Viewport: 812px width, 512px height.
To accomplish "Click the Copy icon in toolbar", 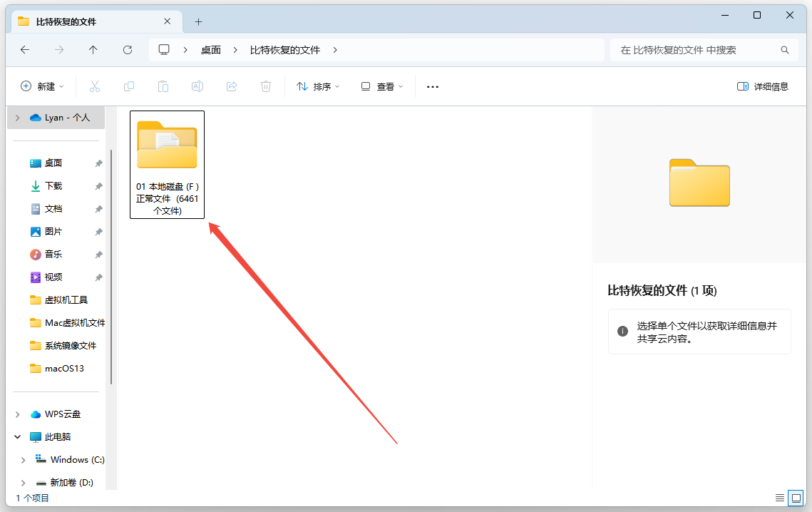I will coord(129,86).
